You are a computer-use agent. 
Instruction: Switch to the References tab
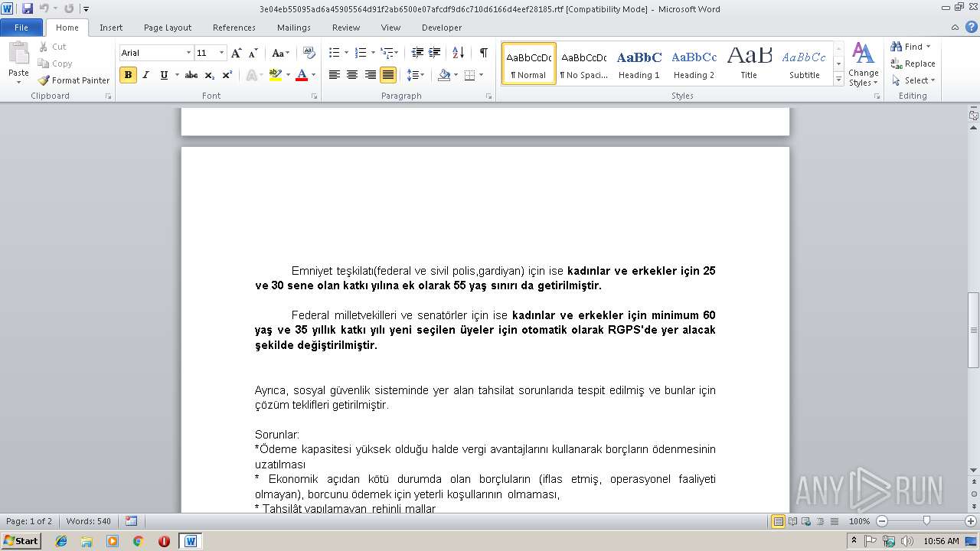234,28
